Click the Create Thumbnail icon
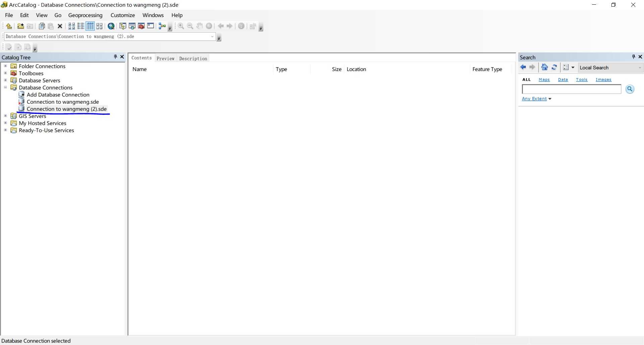The width and height of the screenshot is (644, 345). tap(253, 26)
